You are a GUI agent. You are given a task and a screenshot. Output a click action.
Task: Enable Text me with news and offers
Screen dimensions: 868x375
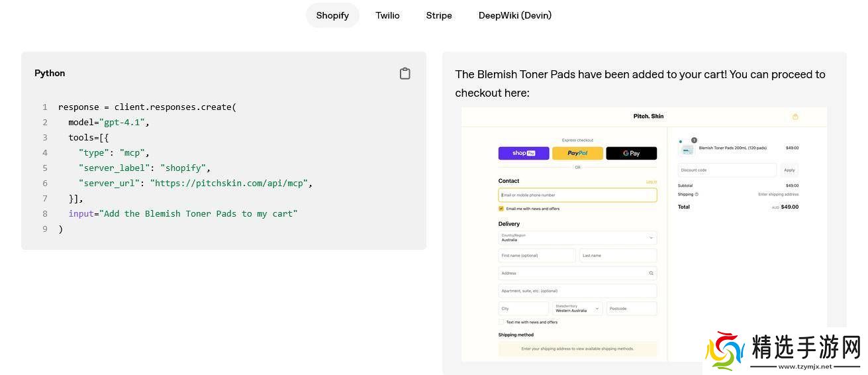(x=501, y=322)
